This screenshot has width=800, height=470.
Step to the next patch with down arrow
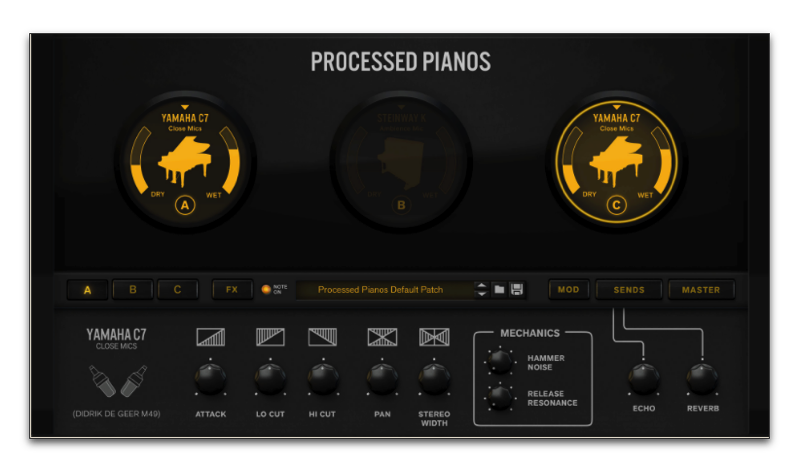click(481, 294)
